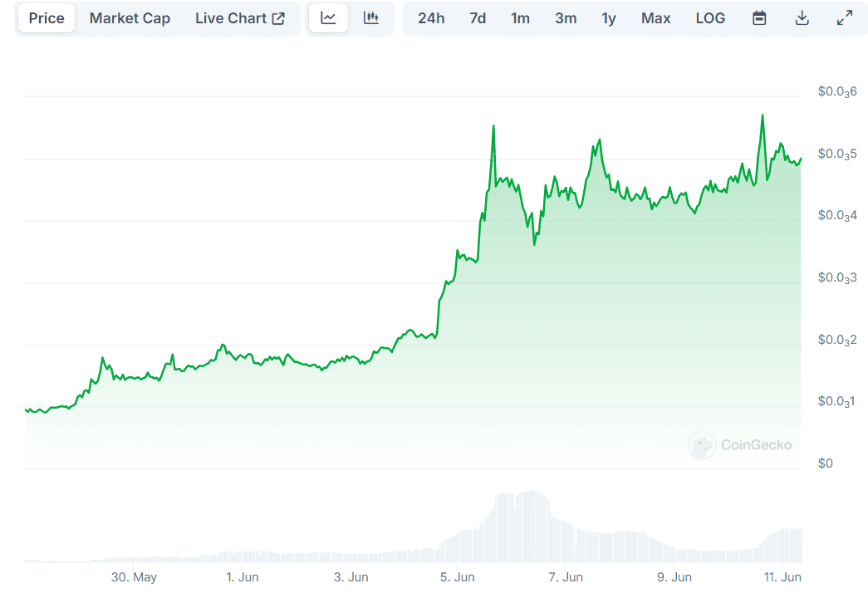This screenshot has height=598, width=868.
Task: Click the 5. Jun date axis label
Action: point(457,577)
